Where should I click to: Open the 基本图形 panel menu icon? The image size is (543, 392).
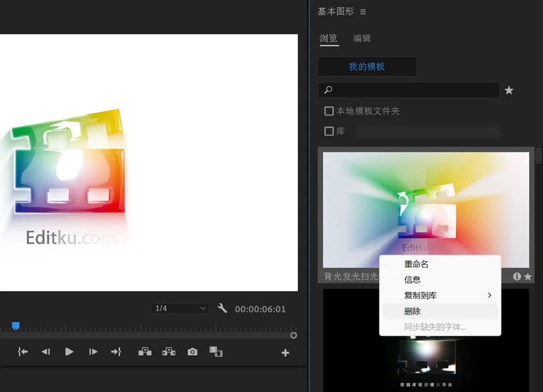[x=363, y=12]
